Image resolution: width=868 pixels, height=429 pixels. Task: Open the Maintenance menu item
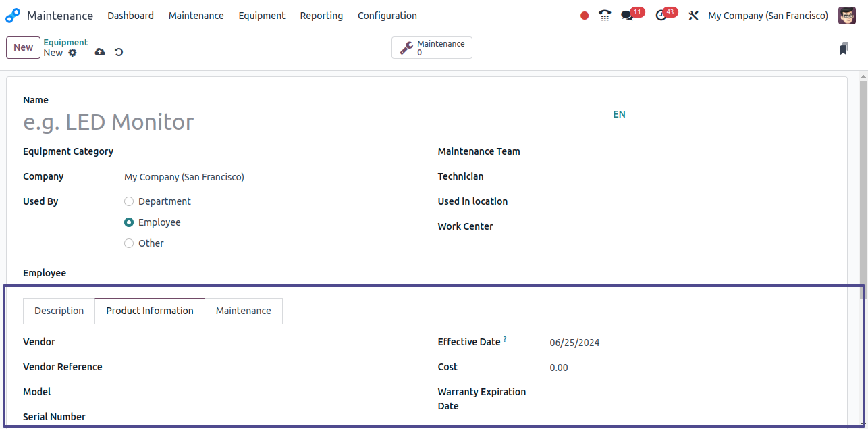tap(196, 16)
